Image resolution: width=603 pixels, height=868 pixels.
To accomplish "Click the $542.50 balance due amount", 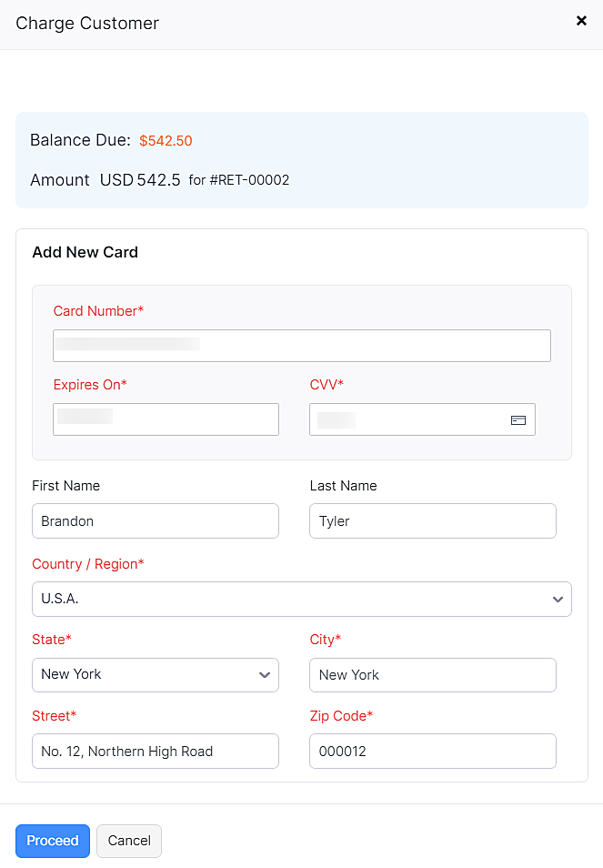I will click(166, 141).
